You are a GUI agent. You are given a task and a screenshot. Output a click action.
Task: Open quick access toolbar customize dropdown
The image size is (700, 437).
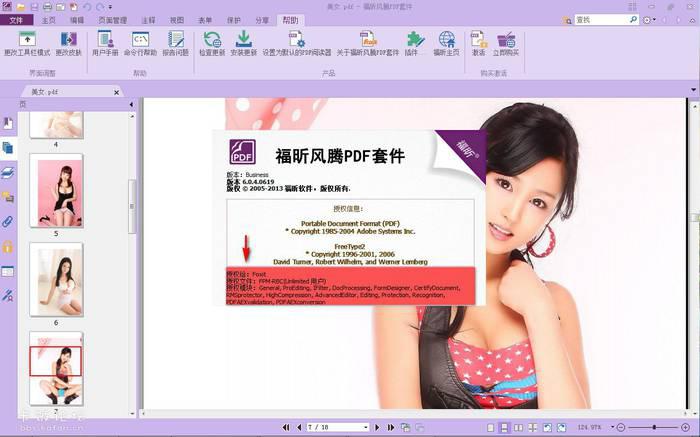[x=110, y=7]
